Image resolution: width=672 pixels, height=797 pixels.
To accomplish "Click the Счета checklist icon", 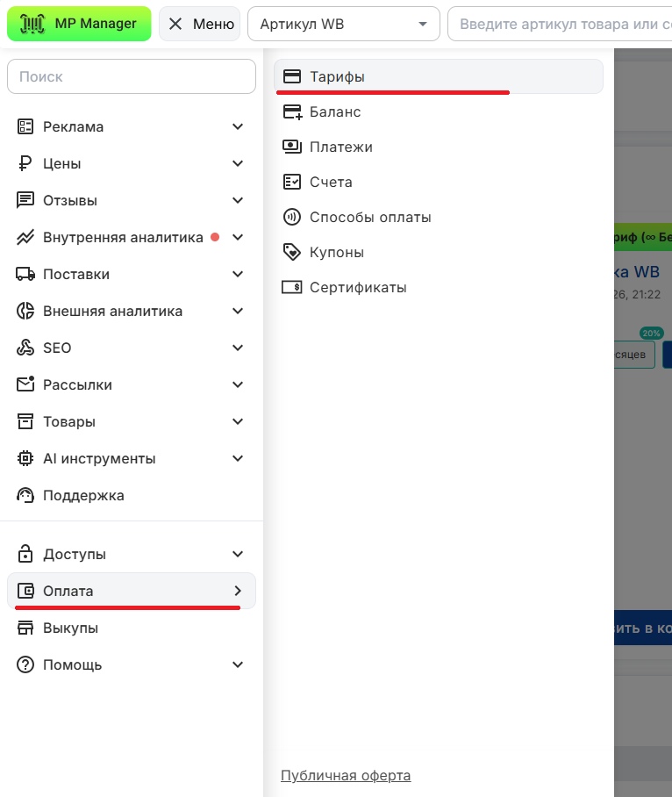I will (x=292, y=183).
